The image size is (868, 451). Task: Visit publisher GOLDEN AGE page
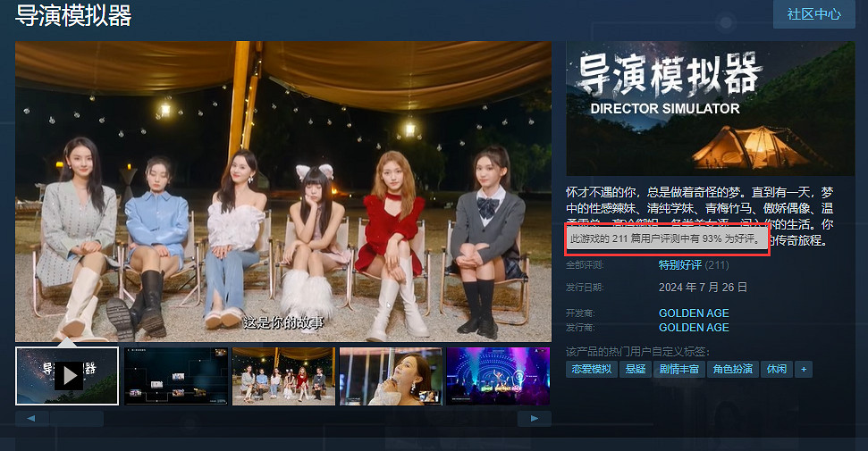point(694,328)
